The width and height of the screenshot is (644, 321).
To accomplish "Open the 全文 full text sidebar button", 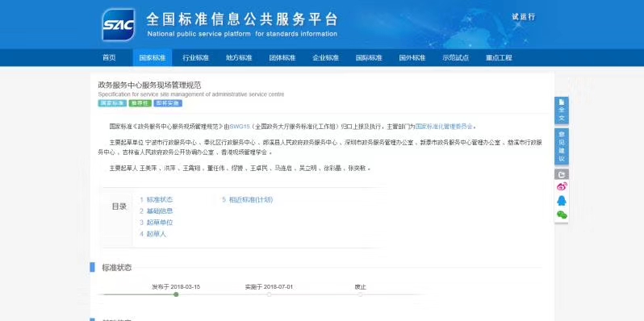I will (x=562, y=110).
